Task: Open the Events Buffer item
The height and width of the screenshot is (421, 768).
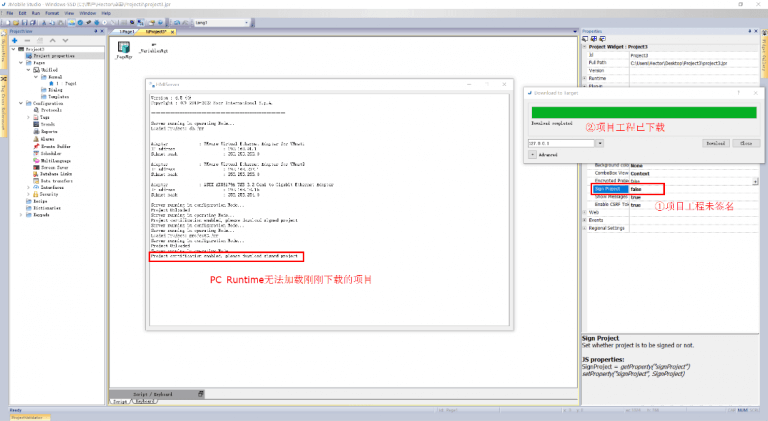Action: [x=51, y=145]
